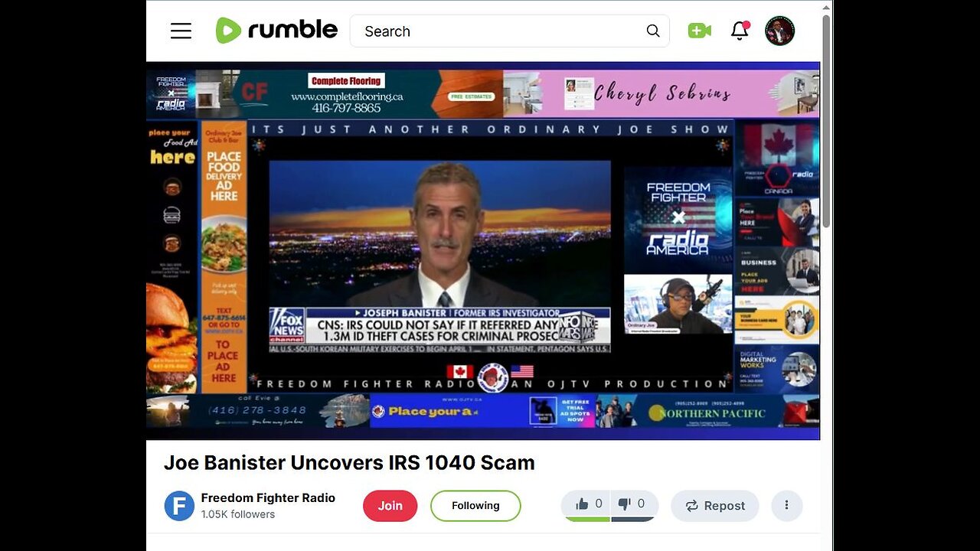Open the three-dot more options menu
Viewport: 980px width, 551px height.
786,506
